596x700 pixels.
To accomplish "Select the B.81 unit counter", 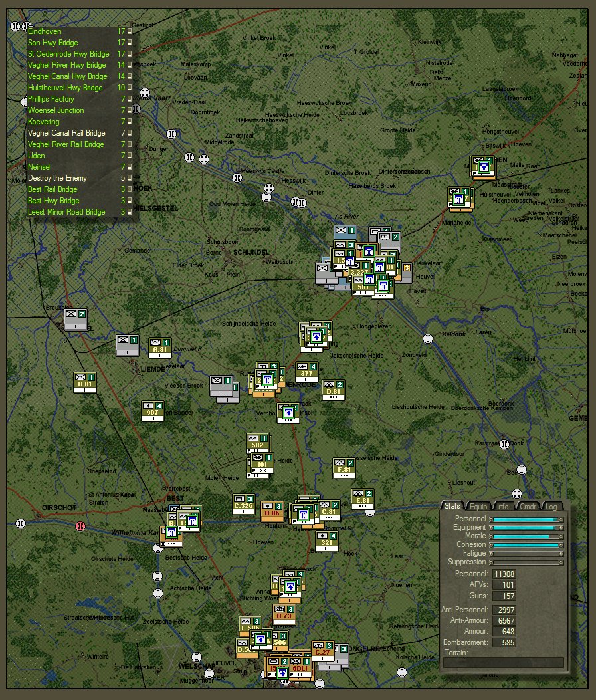I will pyautogui.click(x=85, y=382).
